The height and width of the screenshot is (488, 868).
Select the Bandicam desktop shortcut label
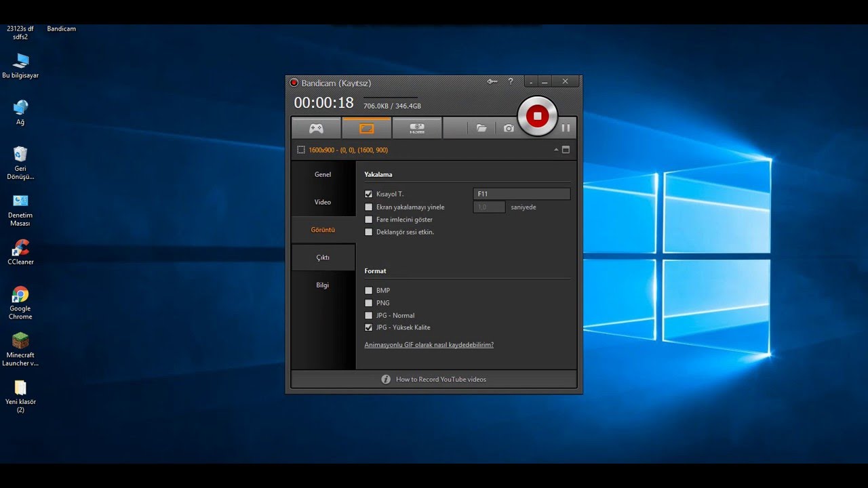pos(62,29)
